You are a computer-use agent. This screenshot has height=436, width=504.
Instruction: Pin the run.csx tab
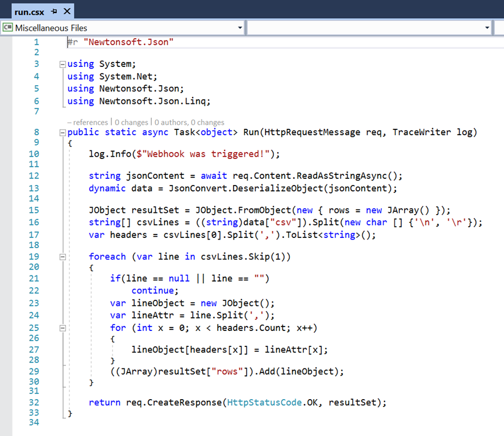point(55,11)
